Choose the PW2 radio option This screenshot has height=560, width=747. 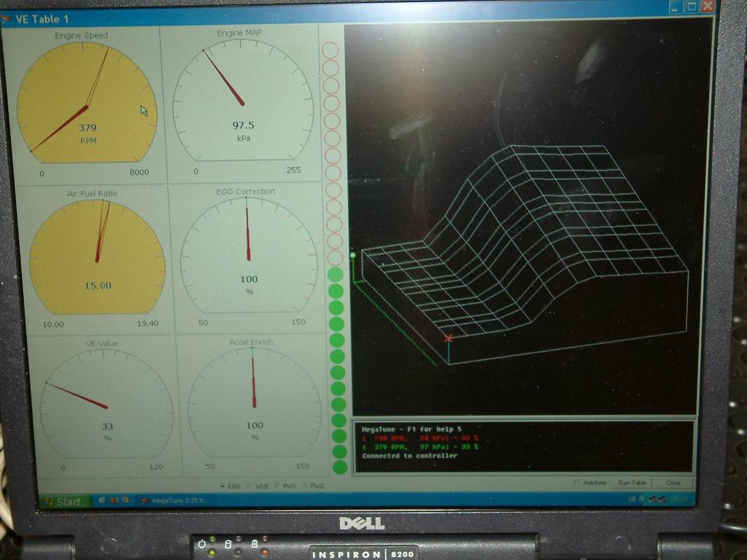305,486
